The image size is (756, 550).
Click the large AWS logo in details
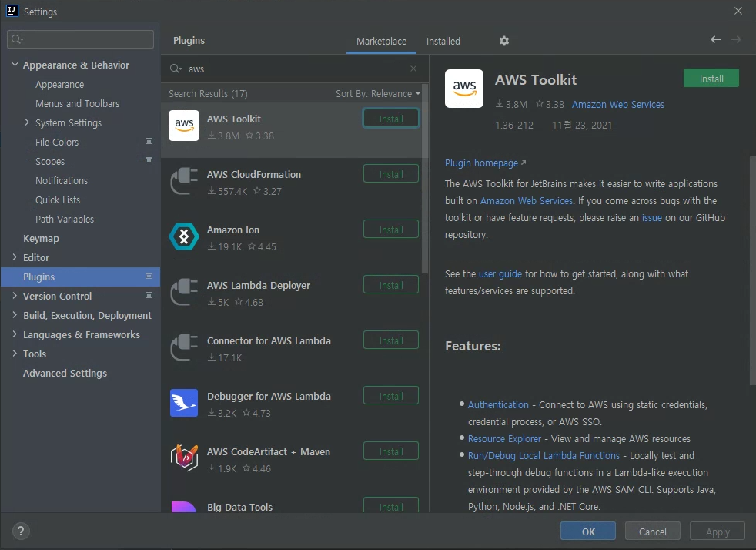click(463, 89)
